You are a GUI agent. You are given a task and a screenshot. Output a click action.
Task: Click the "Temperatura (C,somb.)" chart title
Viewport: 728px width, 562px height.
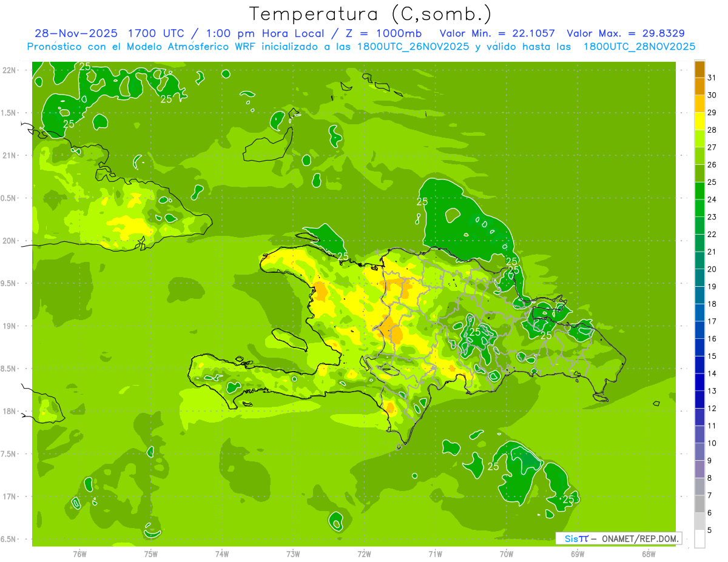point(371,14)
